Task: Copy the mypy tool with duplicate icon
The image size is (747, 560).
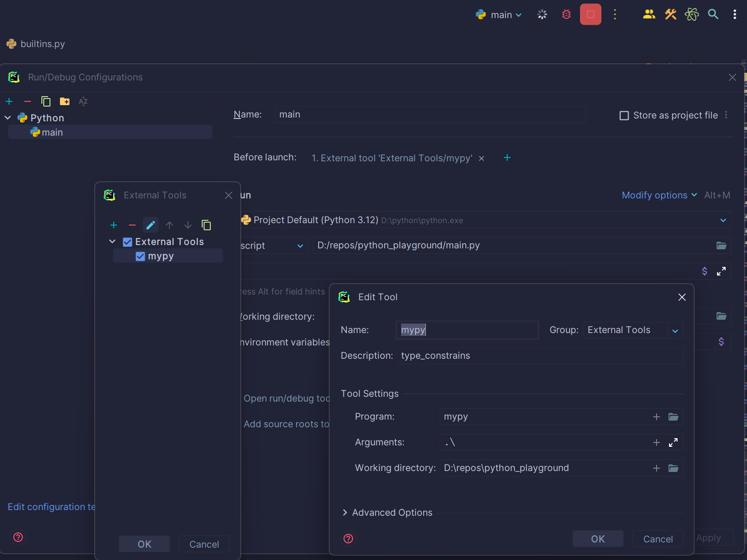Action: coord(206,225)
